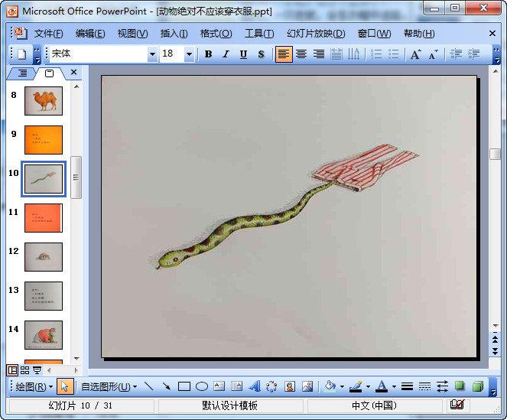Click the distribute alignment icon

coord(336,54)
